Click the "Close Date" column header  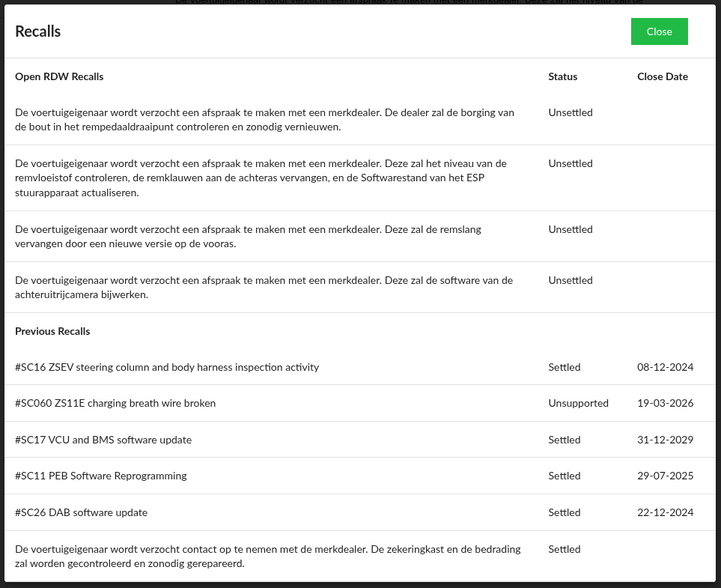pos(663,76)
